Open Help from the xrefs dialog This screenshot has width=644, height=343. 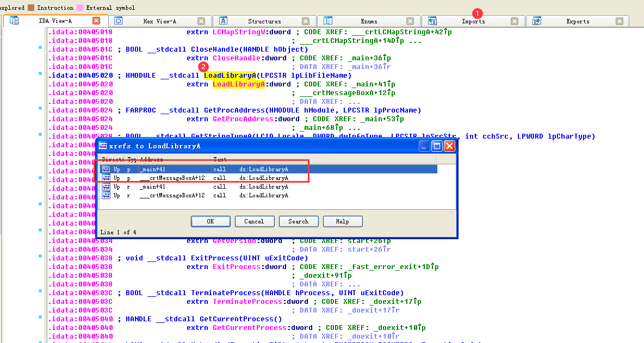pos(343,221)
